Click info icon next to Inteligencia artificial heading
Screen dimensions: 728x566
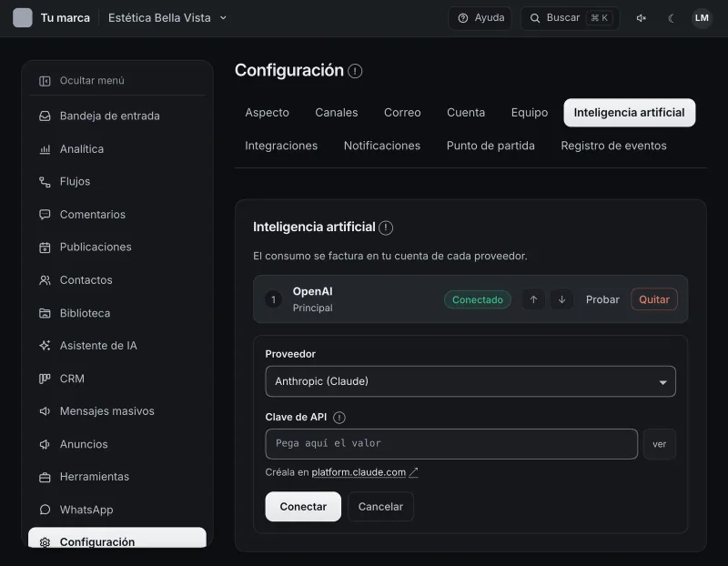pyautogui.click(x=385, y=227)
